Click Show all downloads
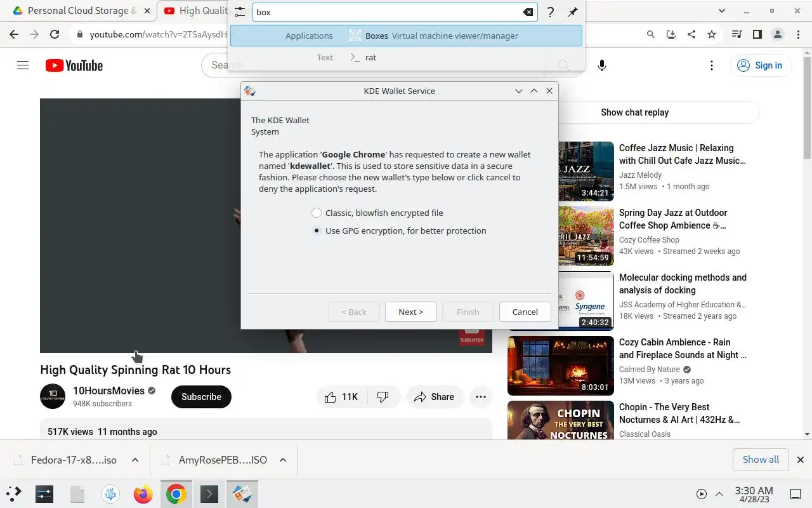This screenshot has width=812, height=508. point(761,460)
